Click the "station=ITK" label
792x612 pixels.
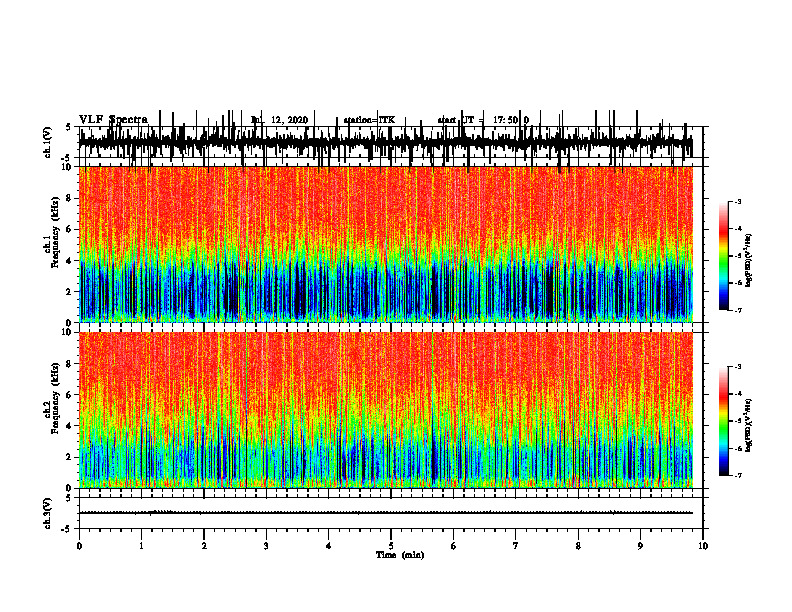click(369, 120)
